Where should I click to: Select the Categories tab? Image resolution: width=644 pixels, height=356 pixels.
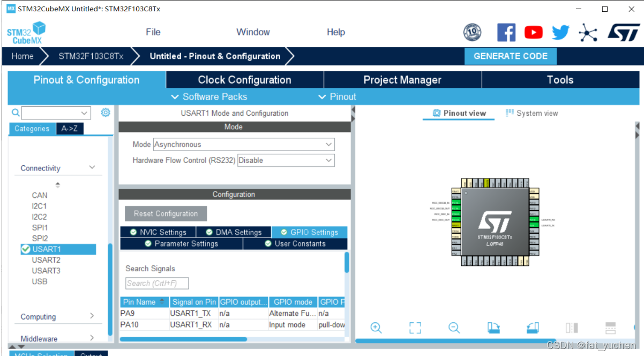pos(32,129)
